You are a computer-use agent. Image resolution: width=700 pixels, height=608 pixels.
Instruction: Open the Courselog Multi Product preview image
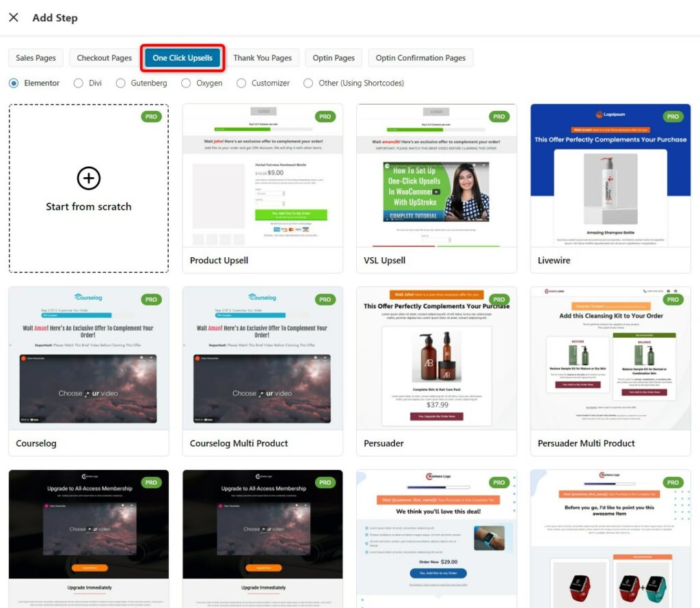(262, 359)
